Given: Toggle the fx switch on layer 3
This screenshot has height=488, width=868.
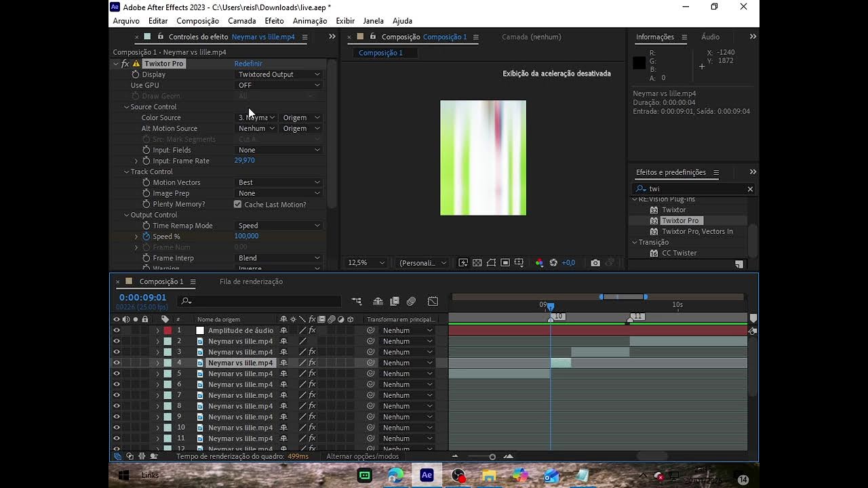Looking at the screenshot, I should 312,352.
